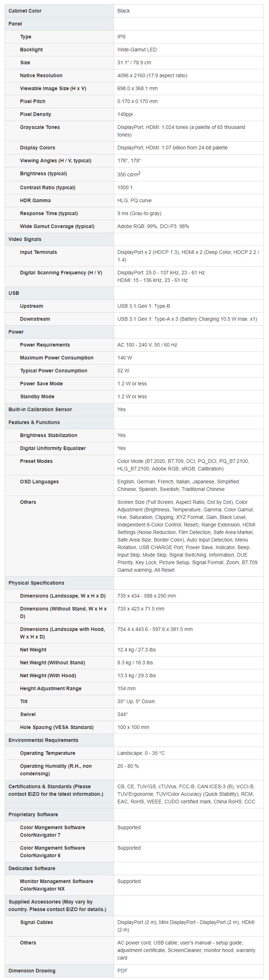269x980 pixels.
Task: Select the Pixel Density 149ppi value
Action: coord(125,114)
